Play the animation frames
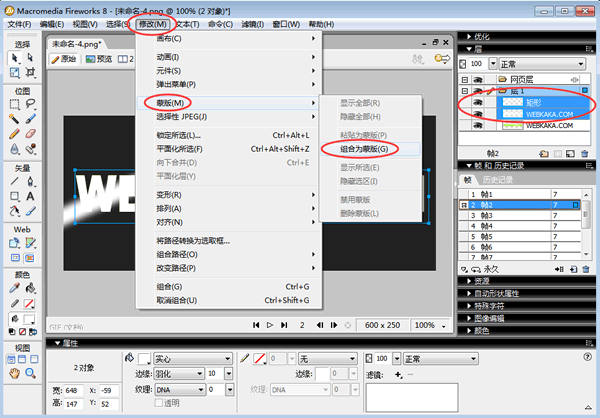600x418 pixels. (x=270, y=325)
